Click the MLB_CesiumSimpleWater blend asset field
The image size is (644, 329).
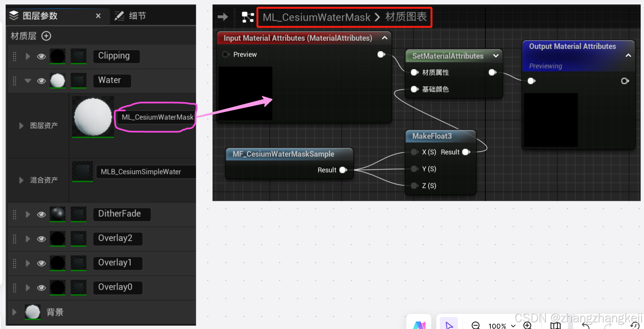click(146, 172)
